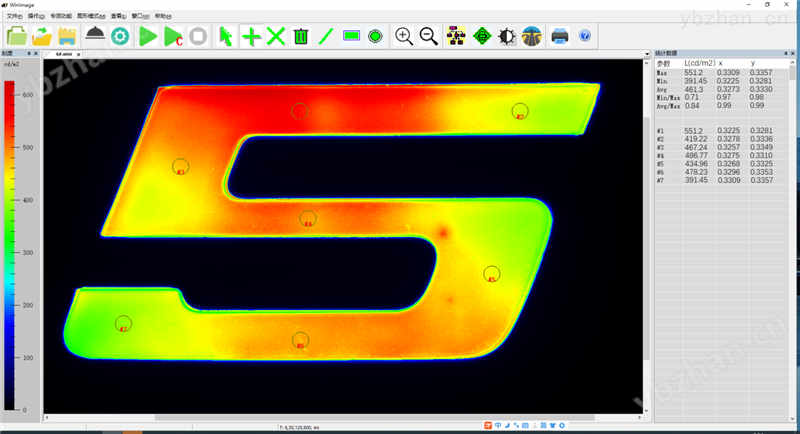Open the 查看 menu
Screen dimensions: 800x434
pyautogui.click(x=118, y=16)
